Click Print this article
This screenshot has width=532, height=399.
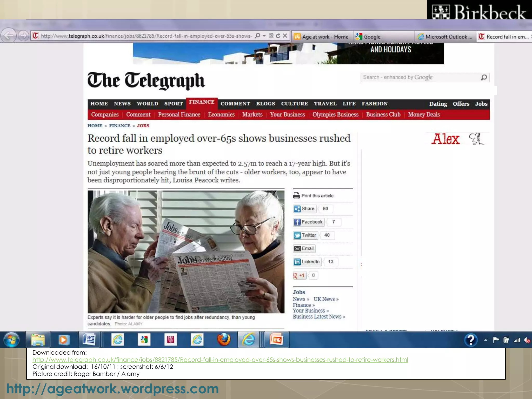click(x=313, y=196)
